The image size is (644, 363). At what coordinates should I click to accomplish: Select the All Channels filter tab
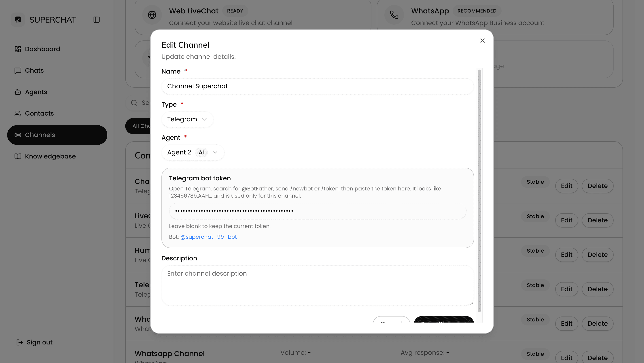tap(138, 126)
